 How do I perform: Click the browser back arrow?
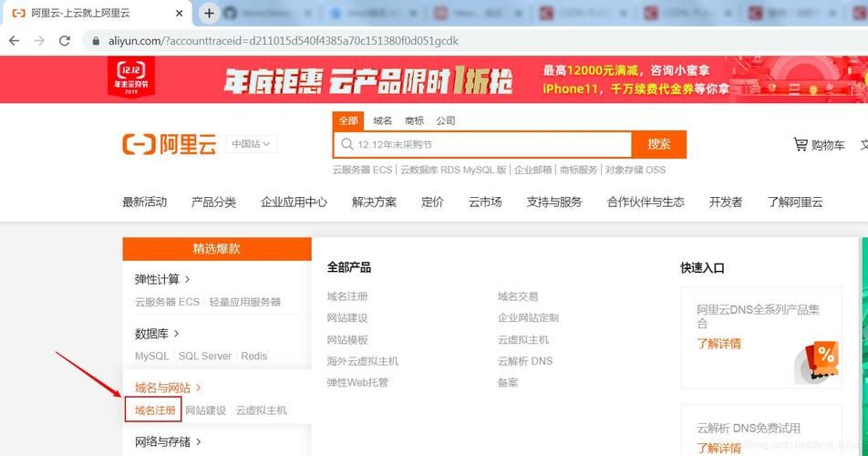point(15,40)
